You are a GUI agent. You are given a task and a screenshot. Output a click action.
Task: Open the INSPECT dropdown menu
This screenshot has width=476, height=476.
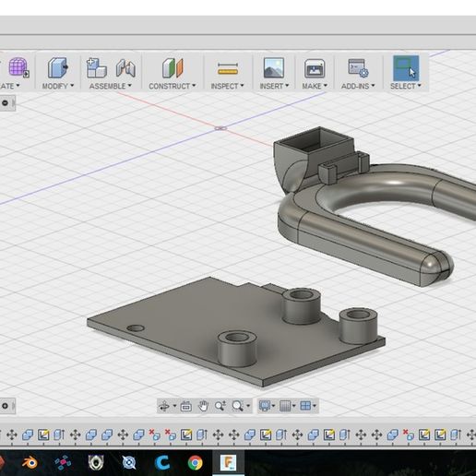pyautogui.click(x=227, y=86)
